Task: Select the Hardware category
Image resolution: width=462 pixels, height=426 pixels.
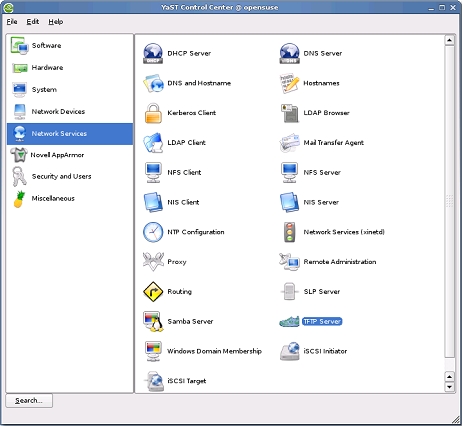Action: [70, 68]
